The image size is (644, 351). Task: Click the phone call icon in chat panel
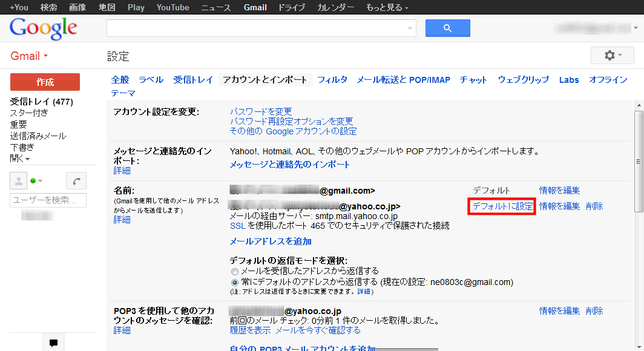tap(76, 180)
